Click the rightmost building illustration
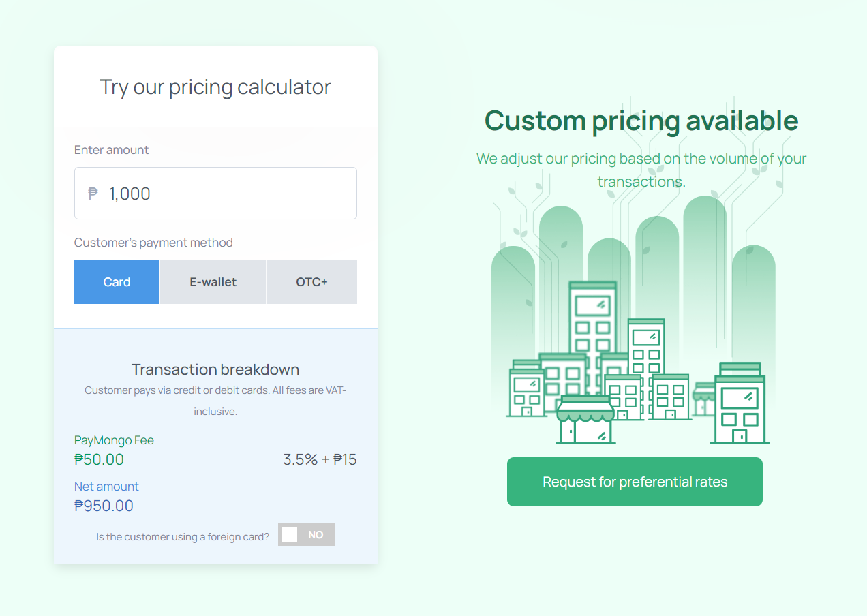 click(x=740, y=403)
